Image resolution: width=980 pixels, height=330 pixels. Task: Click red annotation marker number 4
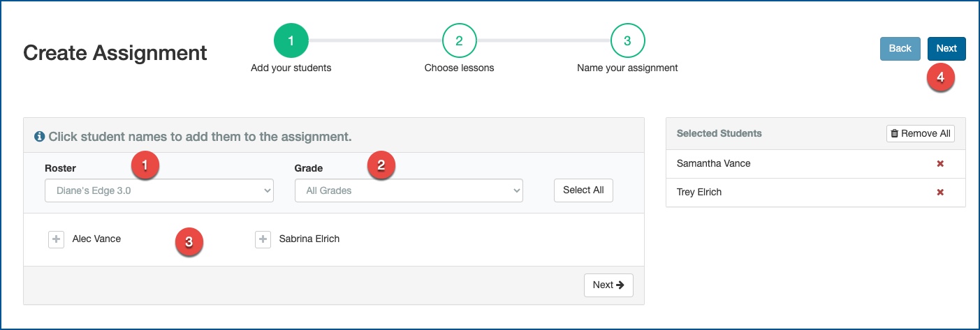940,77
